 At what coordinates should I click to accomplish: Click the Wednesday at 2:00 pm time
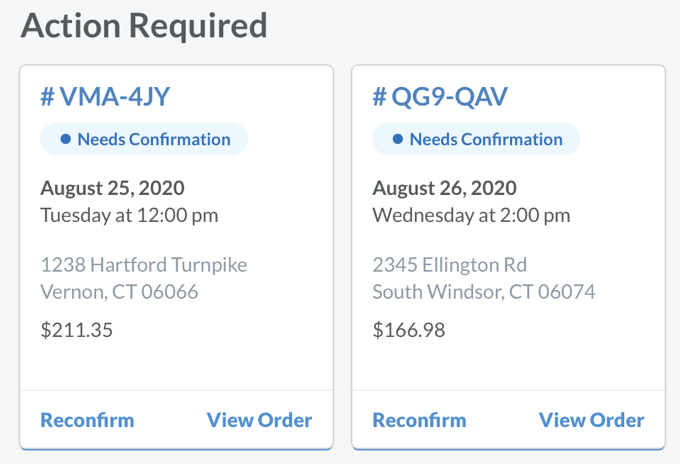tap(471, 215)
